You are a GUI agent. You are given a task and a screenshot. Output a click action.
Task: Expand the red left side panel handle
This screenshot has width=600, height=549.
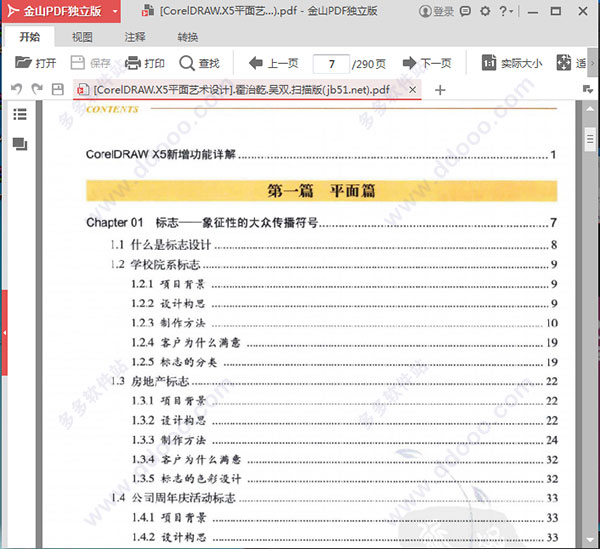click(x=4, y=332)
